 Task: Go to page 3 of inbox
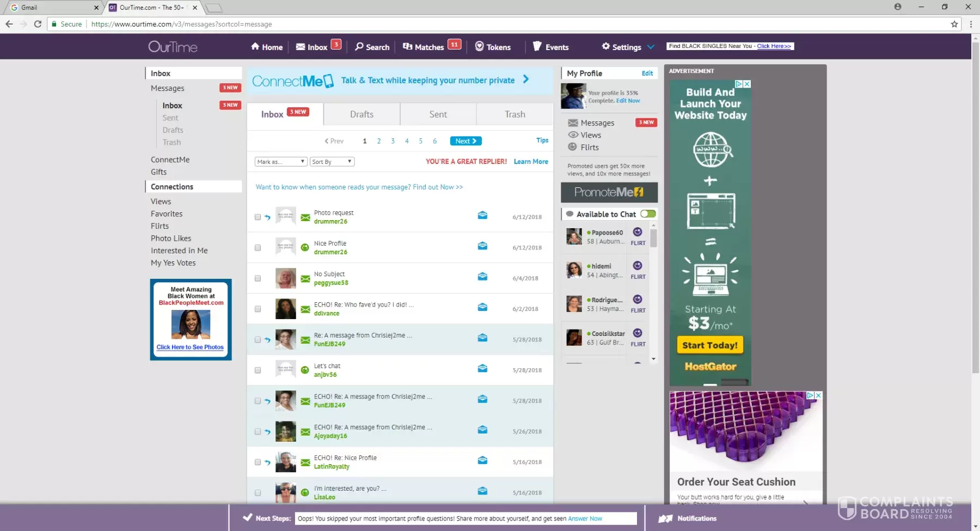pyautogui.click(x=393, y=141)
